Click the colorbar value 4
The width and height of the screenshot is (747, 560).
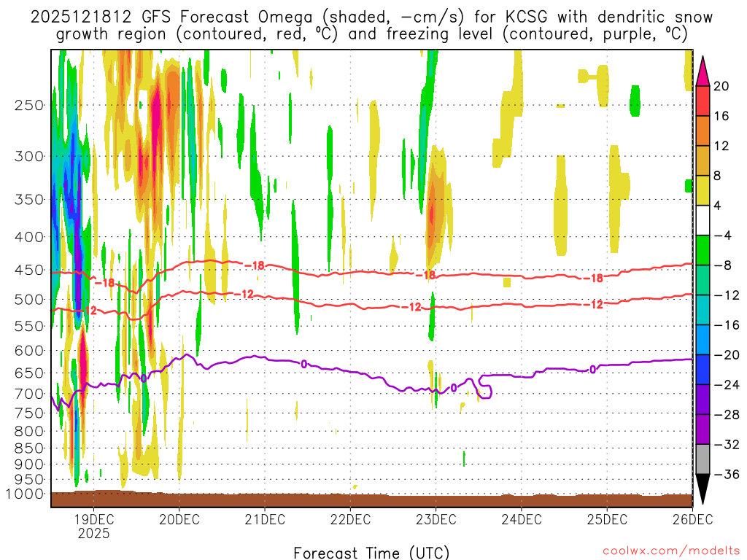click(718, 206)
